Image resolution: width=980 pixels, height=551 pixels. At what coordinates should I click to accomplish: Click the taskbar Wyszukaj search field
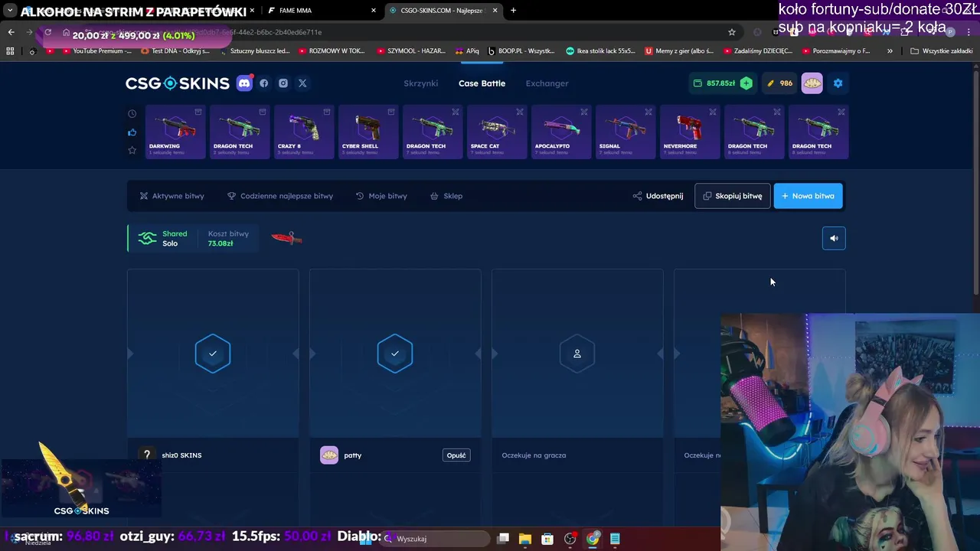point(436,539)
